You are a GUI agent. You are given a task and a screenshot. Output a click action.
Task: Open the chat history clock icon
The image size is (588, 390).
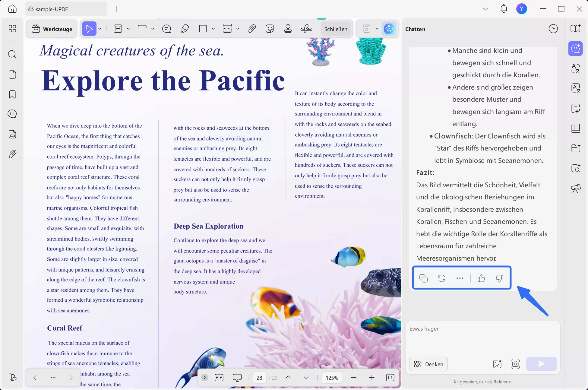[553, 29]
